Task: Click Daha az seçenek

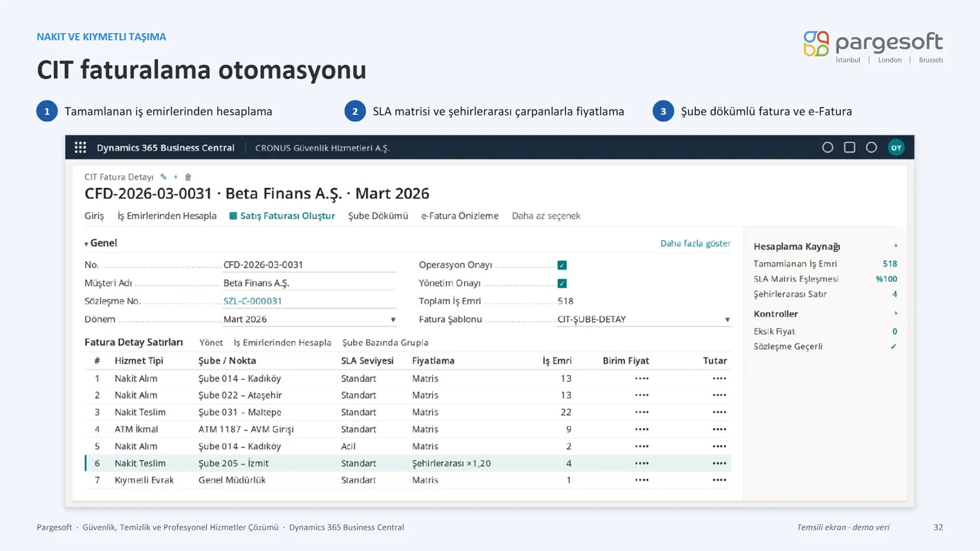Action: (x=546, y=216)
